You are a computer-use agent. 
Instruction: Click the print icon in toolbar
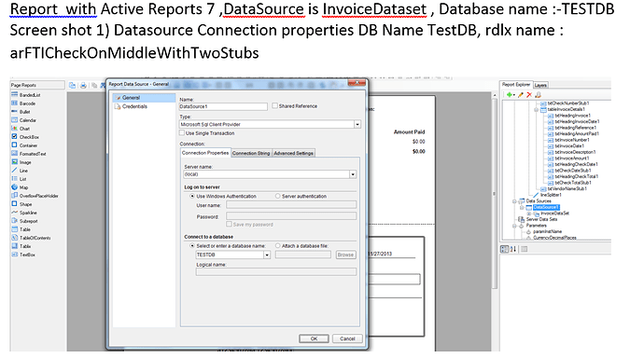[83, 85]
